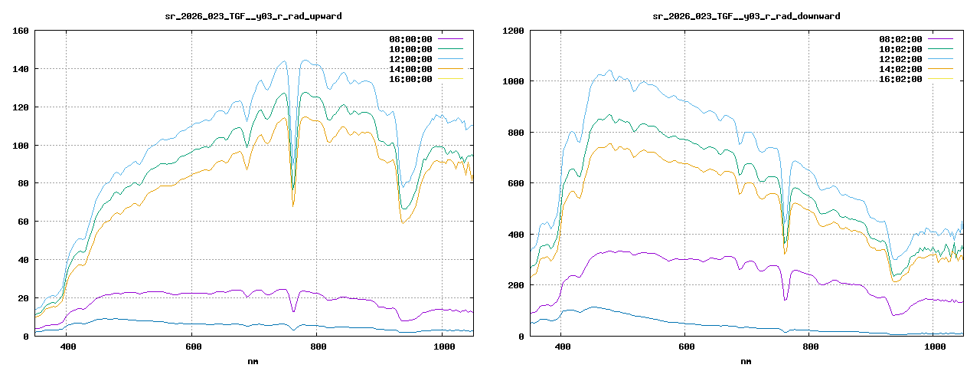Click yellow line sample beside 16:02:00
The height and width of the screenshot is (368, 980).
click(x=939, y=79)
